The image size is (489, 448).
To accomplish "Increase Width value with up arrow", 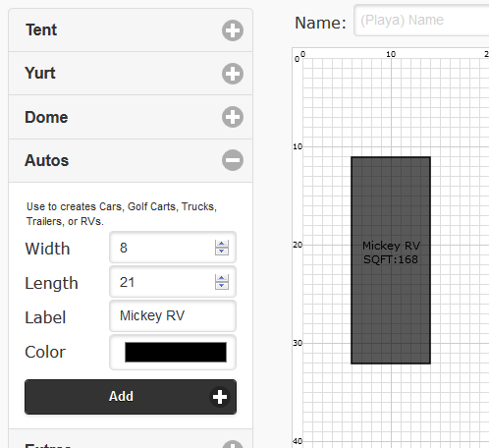I will coord(222,244).
